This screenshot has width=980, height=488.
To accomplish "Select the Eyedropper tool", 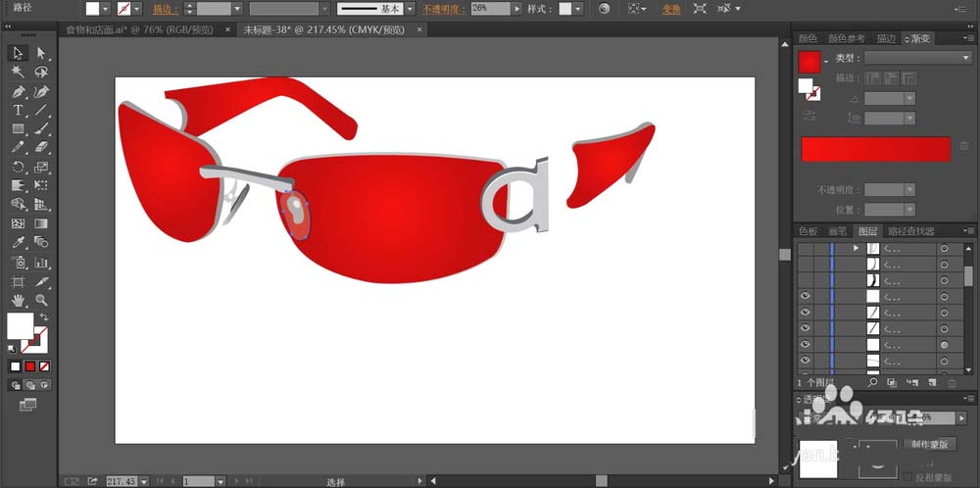I will pyautogui.click(x=18, y=242).
